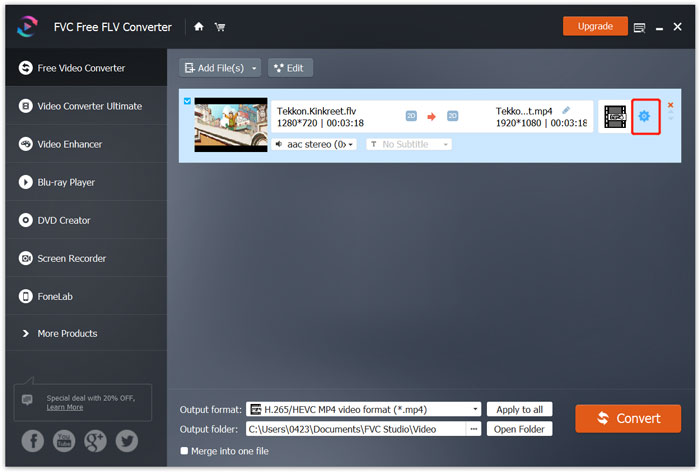Screen dimensions: 700x472
Task: Open the YouTube social icon
Action: point(64,441)
